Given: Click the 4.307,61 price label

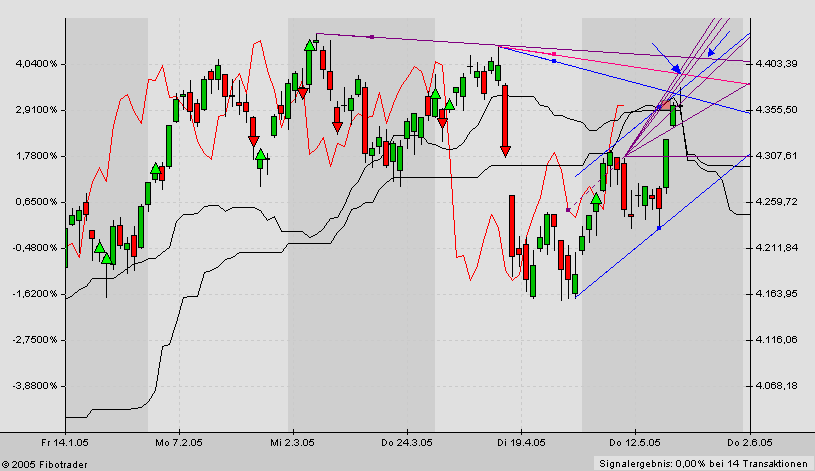Looking at the screenshot, I should 777,155.
